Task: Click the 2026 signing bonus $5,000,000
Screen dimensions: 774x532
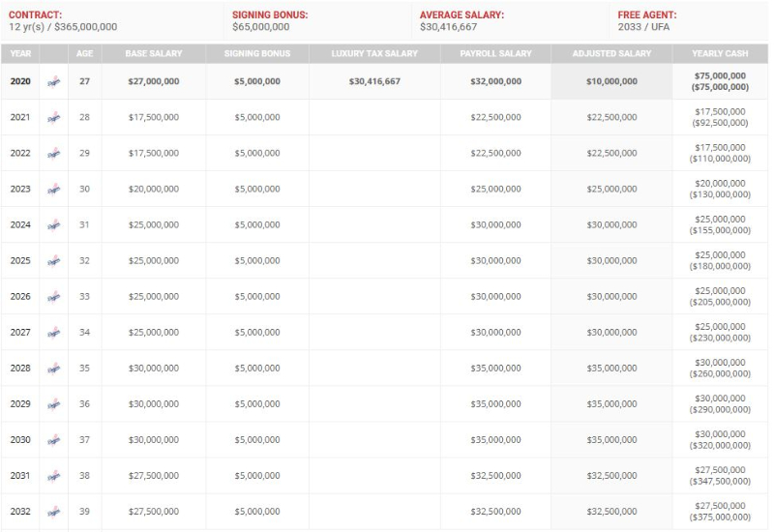Action: pyautogui.click(x=257, y=296)
